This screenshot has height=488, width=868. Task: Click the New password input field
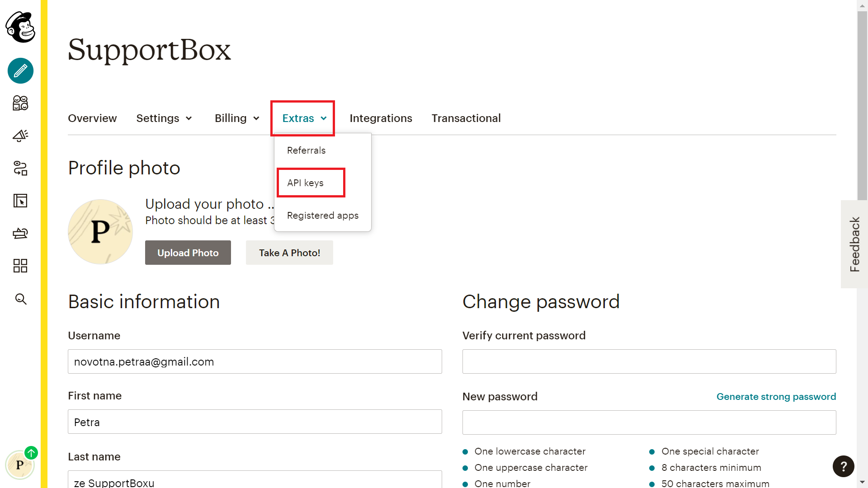pyautogui.click(x=649, y=422)
